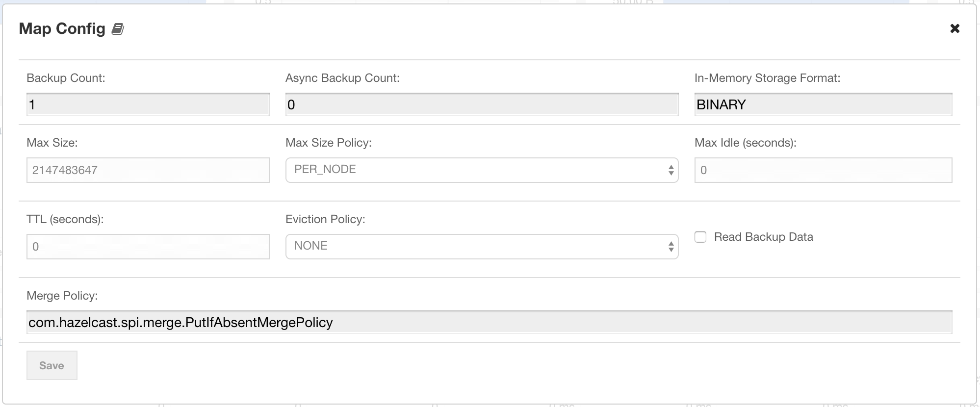The width and height of the screenshot is (980, 407).
Task: Focus the Max Size input field
Action: [x=148, y=170]
